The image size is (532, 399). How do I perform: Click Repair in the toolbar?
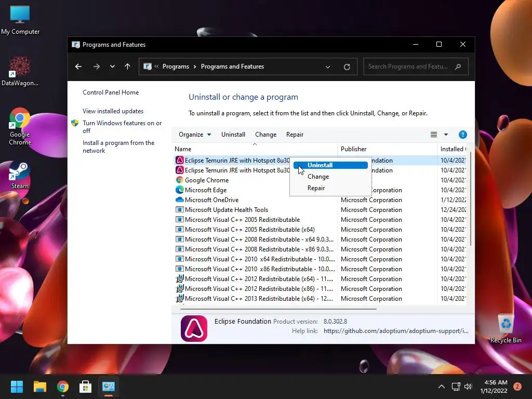point(295,135)
